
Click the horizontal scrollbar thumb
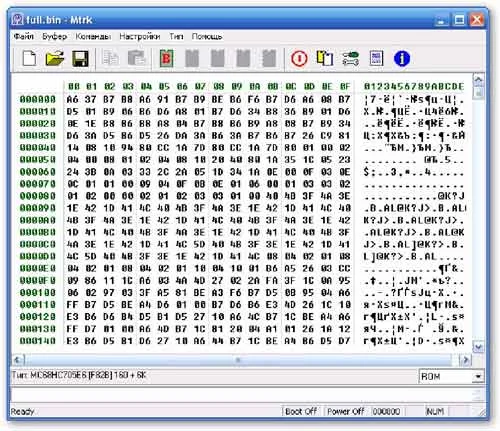(238, 360)
